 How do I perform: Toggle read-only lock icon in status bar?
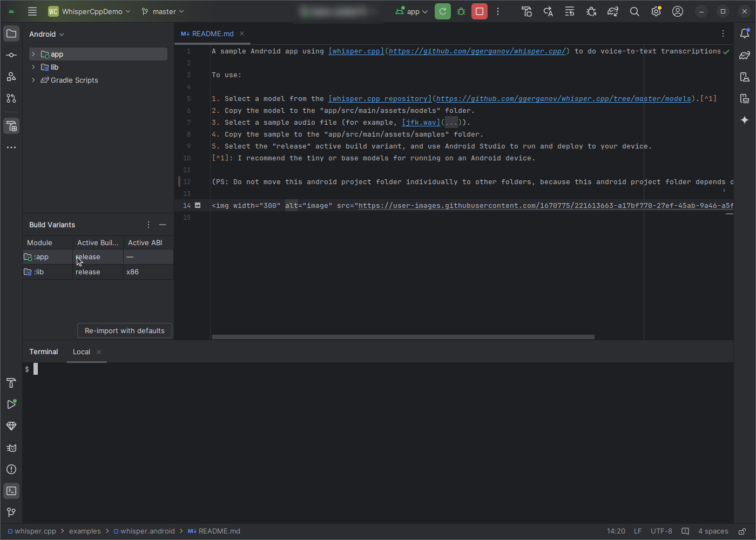(742, 531)
